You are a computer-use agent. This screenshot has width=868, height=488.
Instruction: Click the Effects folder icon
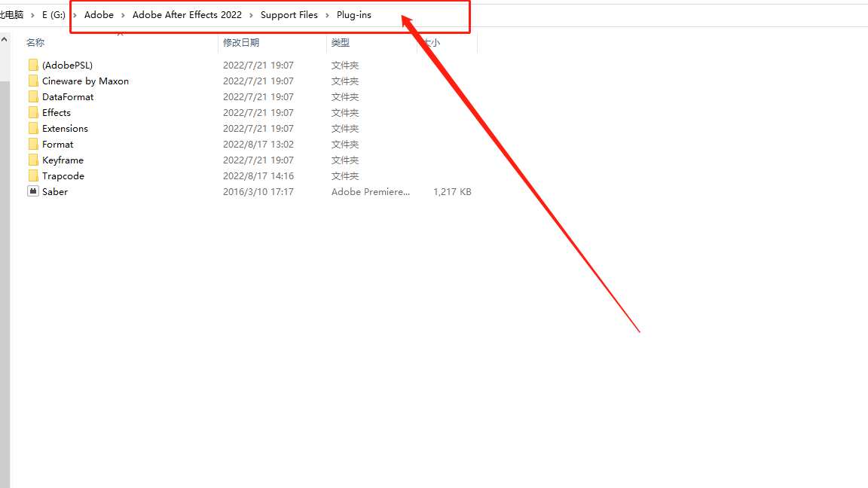coord(33,113)
